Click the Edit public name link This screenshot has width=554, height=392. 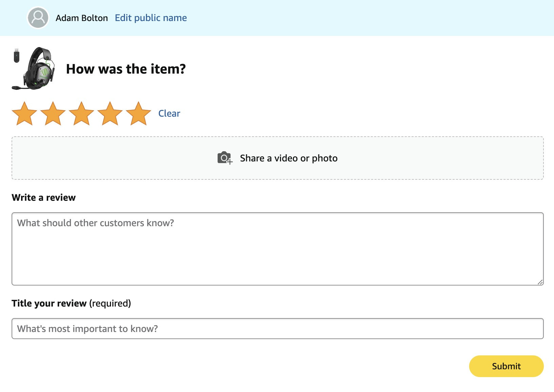151,18
